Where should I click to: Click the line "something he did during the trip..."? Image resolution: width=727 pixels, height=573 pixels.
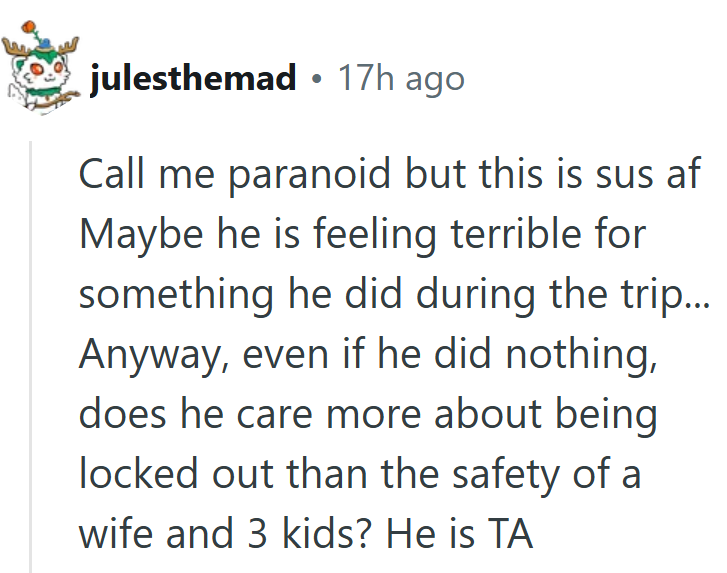(x=393, y=297)
